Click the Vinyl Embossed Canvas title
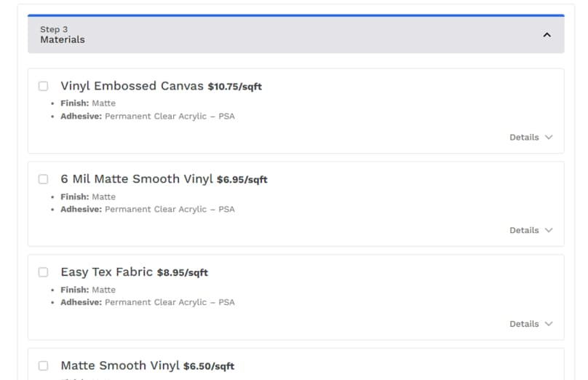The height and width of the screenshot is (380, 588). click(x=132, y=86)
